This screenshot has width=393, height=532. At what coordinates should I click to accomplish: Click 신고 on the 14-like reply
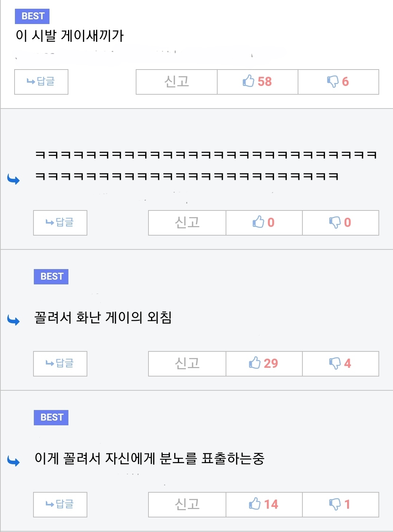(x=187, y=504)
